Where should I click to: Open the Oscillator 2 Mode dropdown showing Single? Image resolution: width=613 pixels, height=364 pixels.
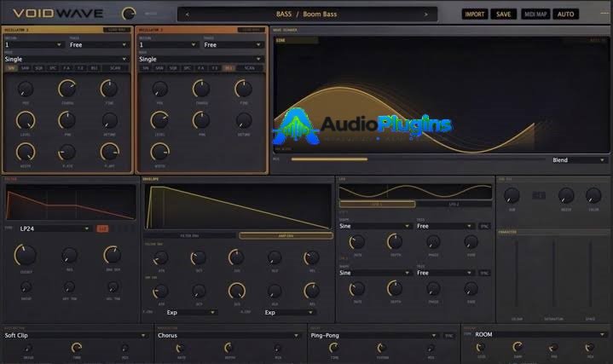(x=200, y=59)
